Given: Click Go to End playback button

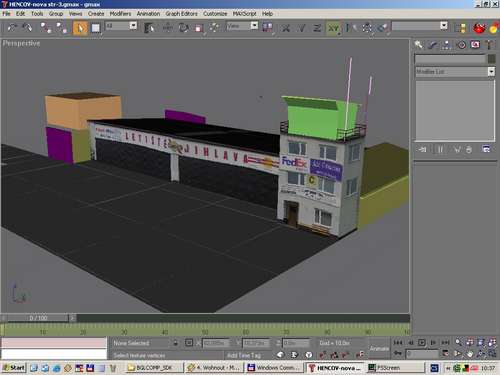Looking at the screenshot, I should coord(445,342).
